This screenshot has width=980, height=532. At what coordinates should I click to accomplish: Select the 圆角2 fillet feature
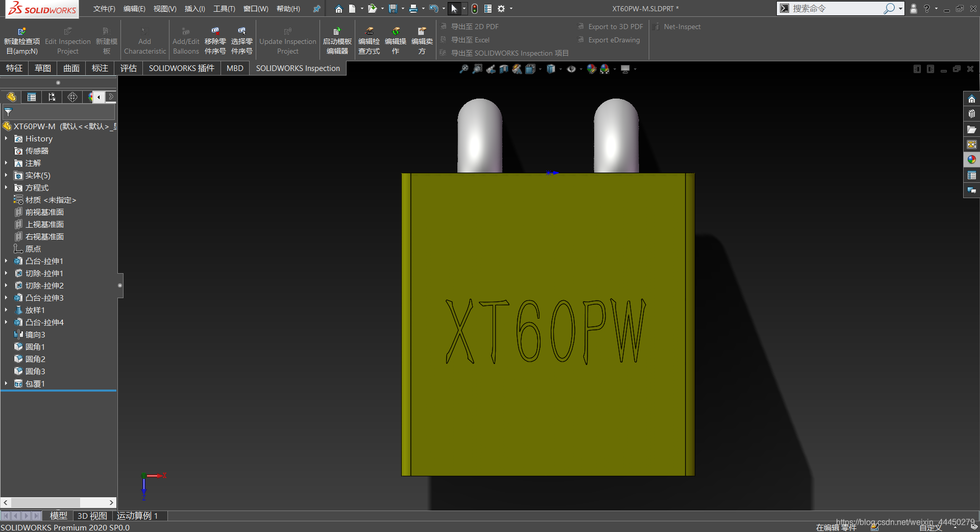tap(35, 359)
